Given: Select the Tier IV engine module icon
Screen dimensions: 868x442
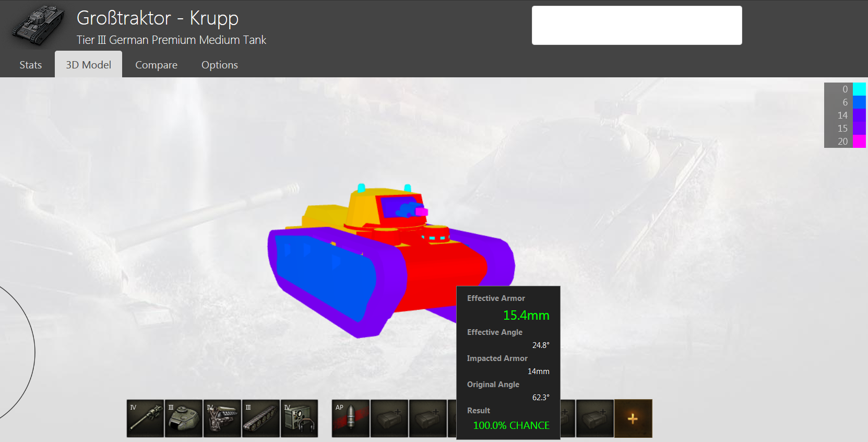Looking at the screenshot, I should click(222, 418).
